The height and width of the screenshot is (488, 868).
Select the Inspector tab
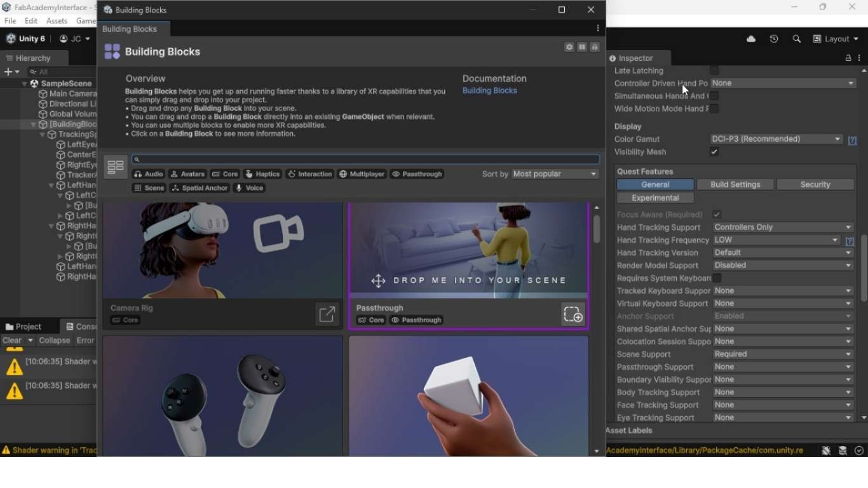[x=638, y=58]
